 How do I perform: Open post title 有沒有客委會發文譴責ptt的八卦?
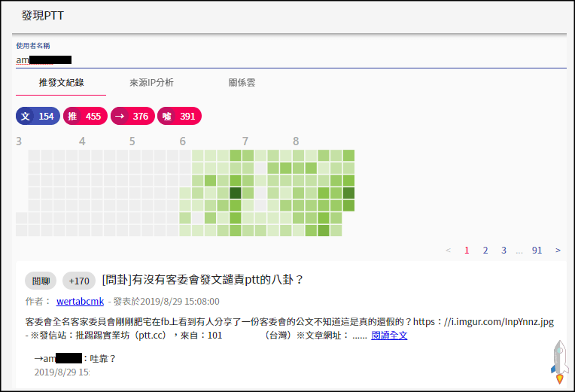(x=202, y=280)
